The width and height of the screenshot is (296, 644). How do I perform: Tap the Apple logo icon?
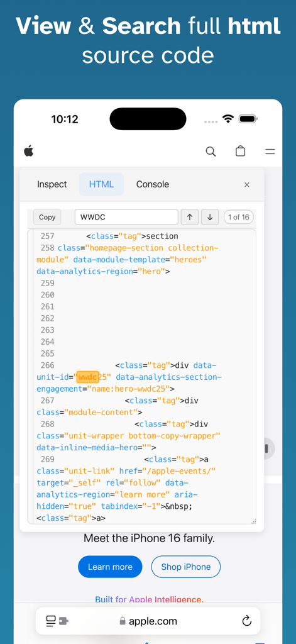coord(29,151)
